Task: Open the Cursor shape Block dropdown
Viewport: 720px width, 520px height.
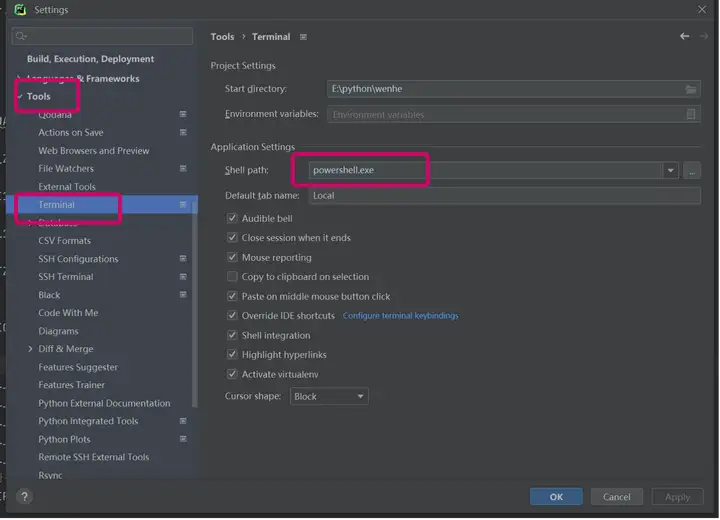Action: tap(329, 397)
